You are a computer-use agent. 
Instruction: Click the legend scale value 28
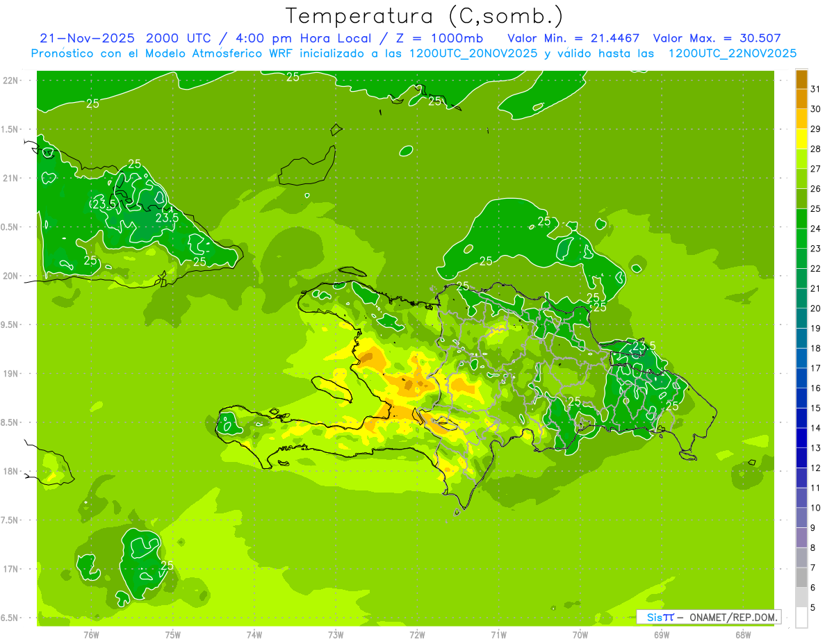pos(815,149)
